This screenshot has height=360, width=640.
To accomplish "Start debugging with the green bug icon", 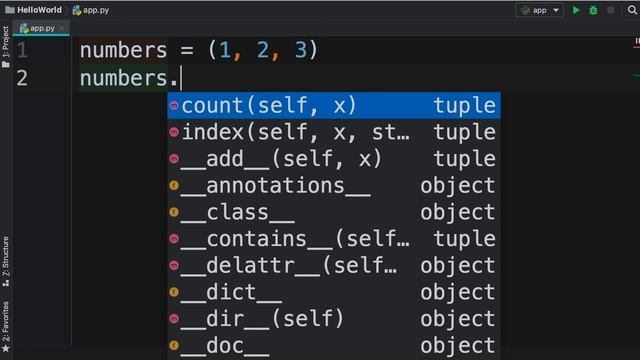I will pos(593,10).
